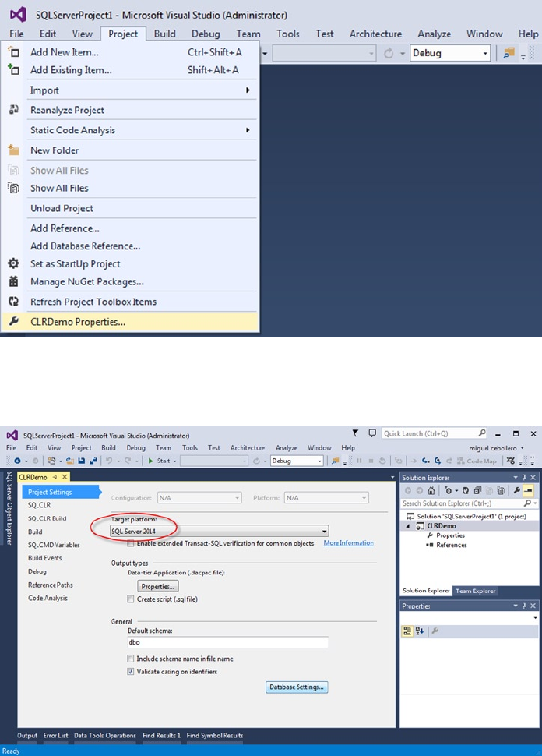
Task: Check Create script (.sql file) option
Action: (x=130, y=599)
